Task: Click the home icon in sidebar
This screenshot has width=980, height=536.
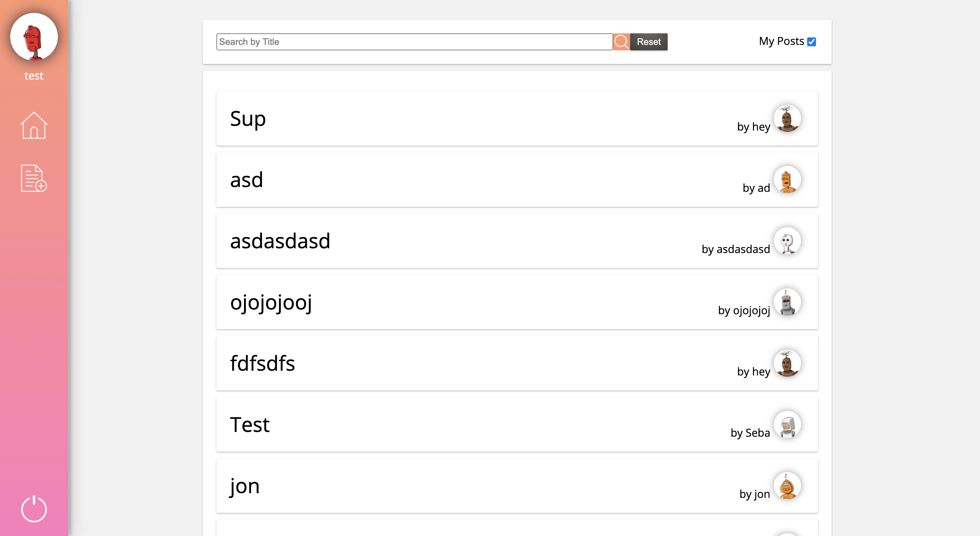Action: (34, 125)
